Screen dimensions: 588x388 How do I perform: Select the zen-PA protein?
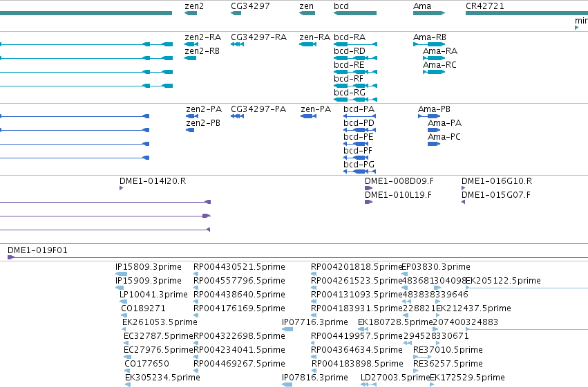click(x=309, y=116)
